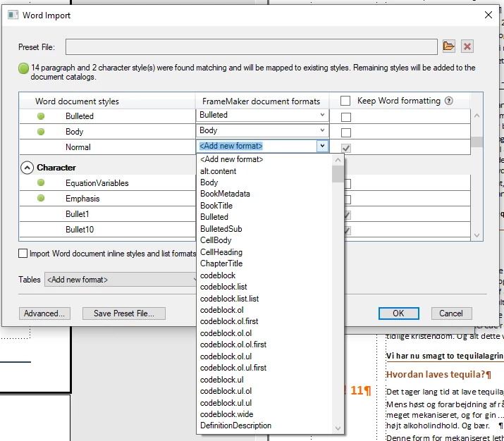Collapse the Character section arrow

(27, 168)
